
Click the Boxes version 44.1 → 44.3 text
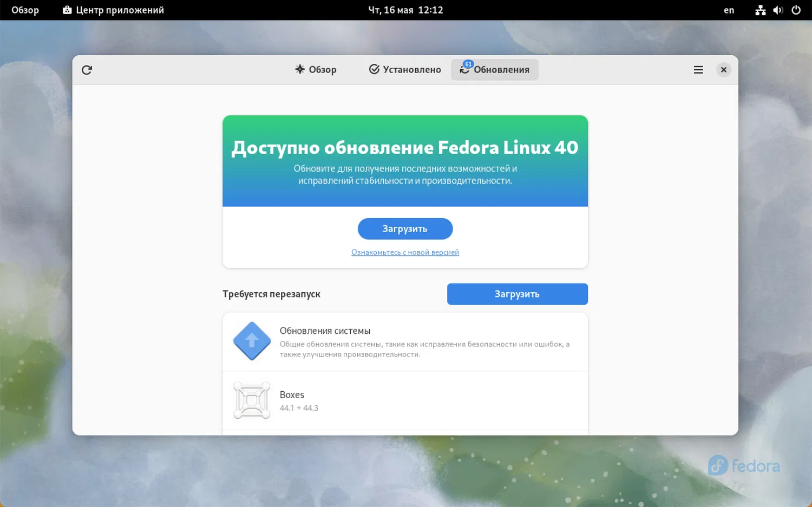pyautogui.click(x=299, y=408)
